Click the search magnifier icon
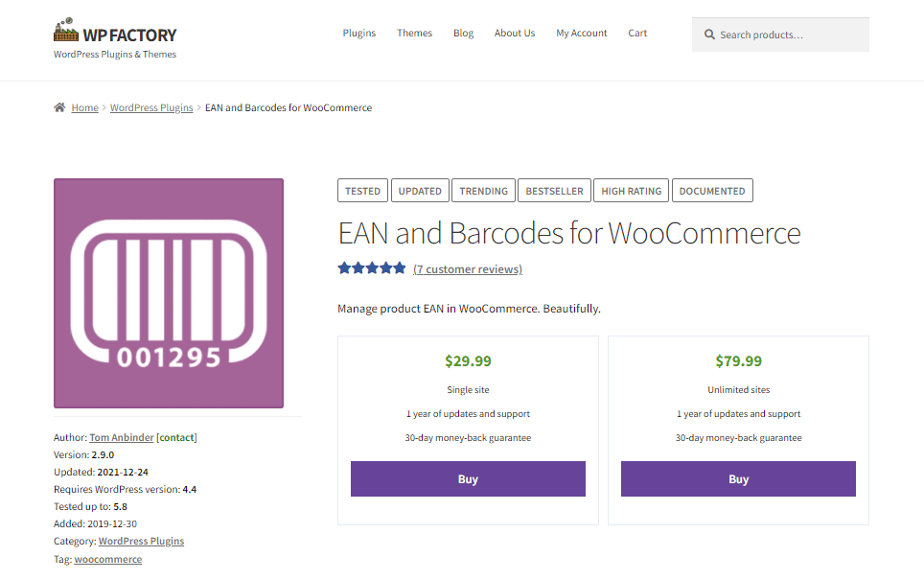The height and width of the screenshot is (580, 924). (x=709, y=35)
